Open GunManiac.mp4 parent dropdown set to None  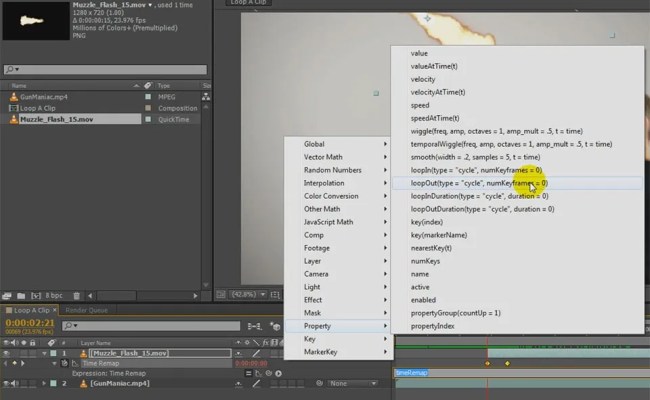[x=352, y=383]
